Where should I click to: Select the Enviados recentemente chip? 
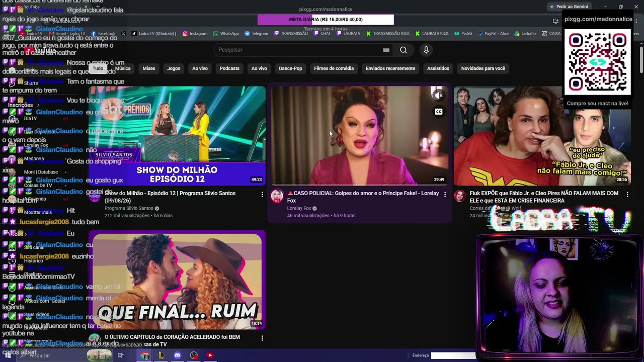click(x=390, y=68)
